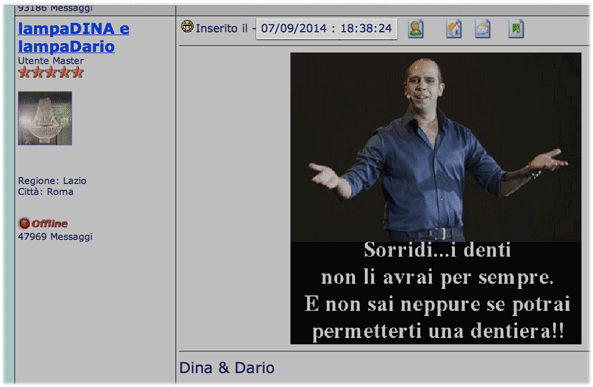Viewport: 593px width, 387px height.
Task: Click the Città: Roma text
Action: [x=46, y=192]
